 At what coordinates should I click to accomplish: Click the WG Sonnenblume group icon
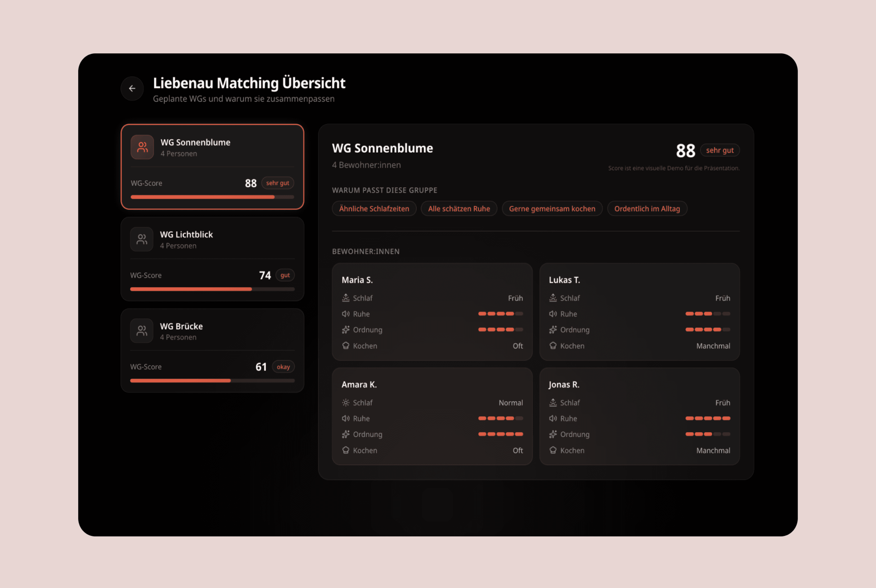[x=142, y=147]
